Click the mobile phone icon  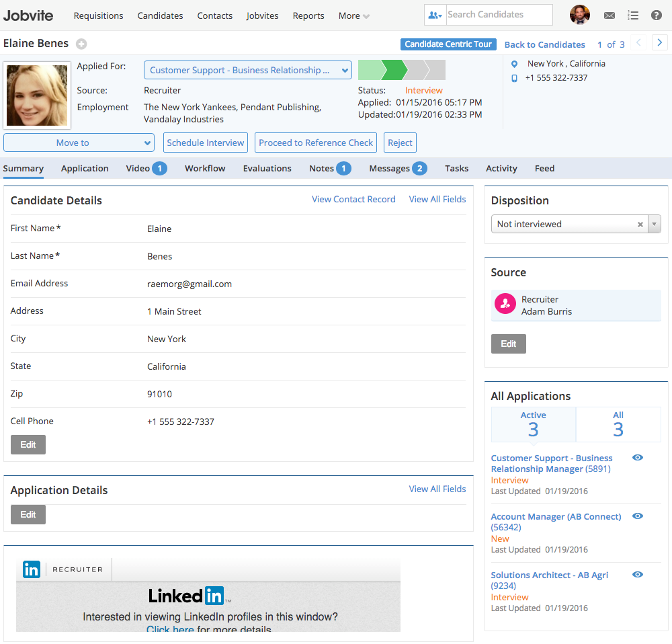point(514,78)
